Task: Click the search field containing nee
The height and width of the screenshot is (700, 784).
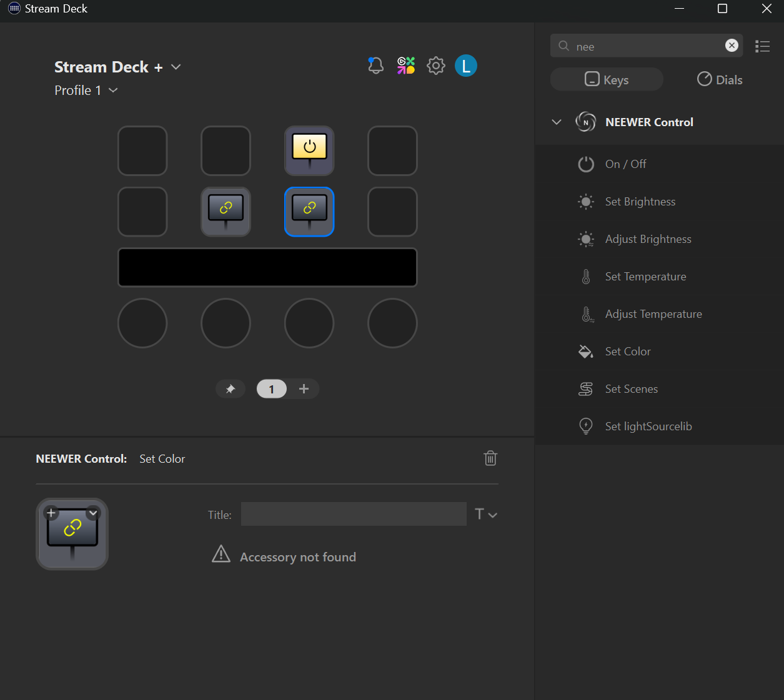Action: pos(647,46)
